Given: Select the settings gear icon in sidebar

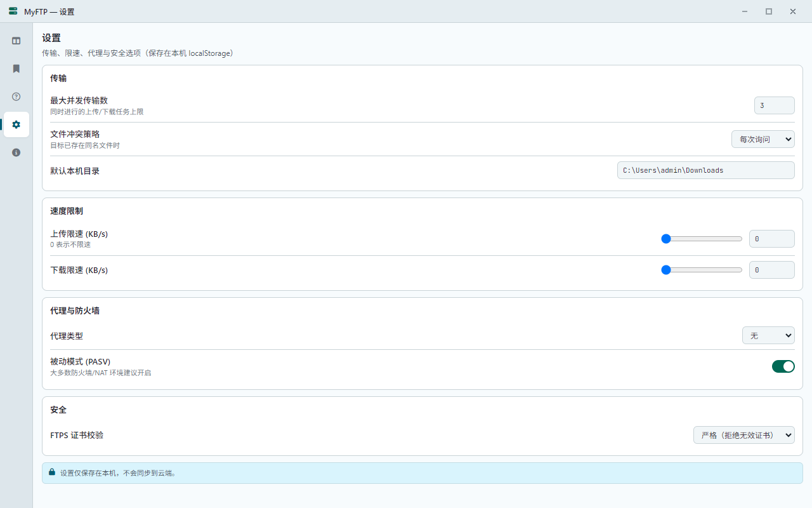Looking at the screenshot, I should click(16, 124).
